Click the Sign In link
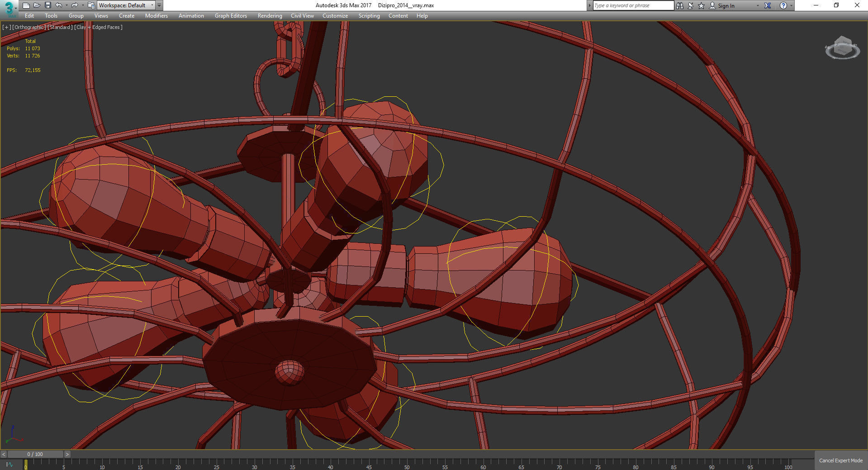The image size is (868, 470). coord(726,6)
